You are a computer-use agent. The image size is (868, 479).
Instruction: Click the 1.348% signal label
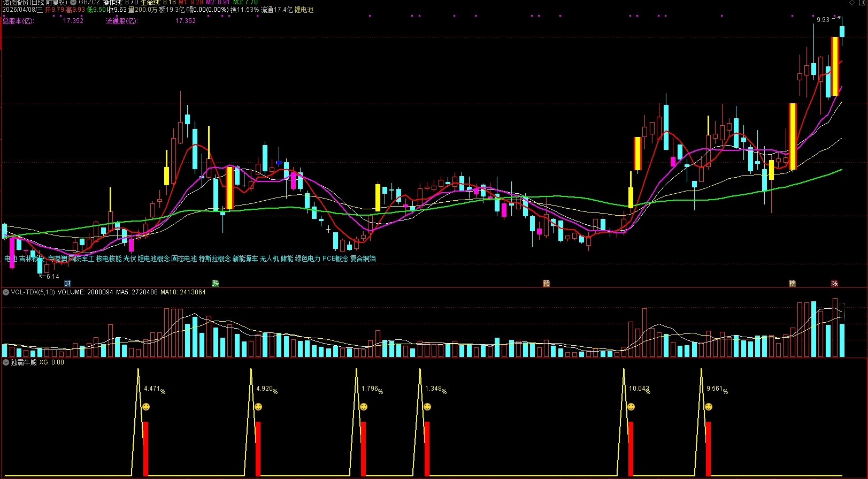(436, 389)
